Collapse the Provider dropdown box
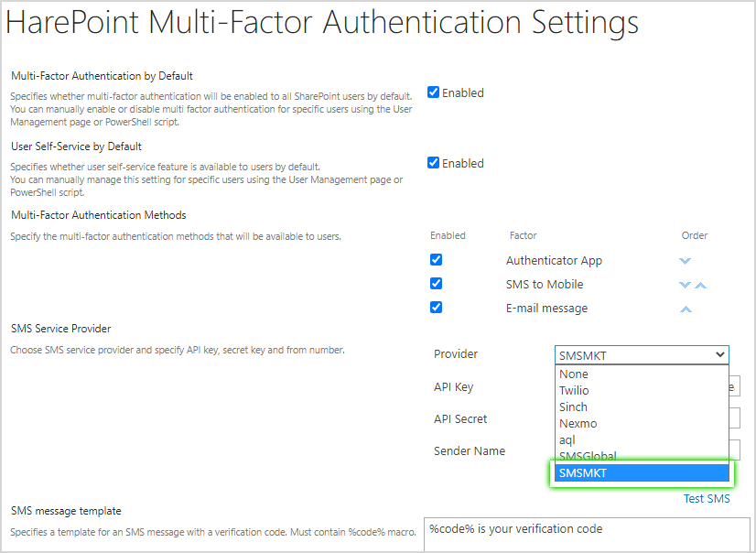The height and width of the screenshot is (553, 756). pyautogui.click(x=642, y=355)
